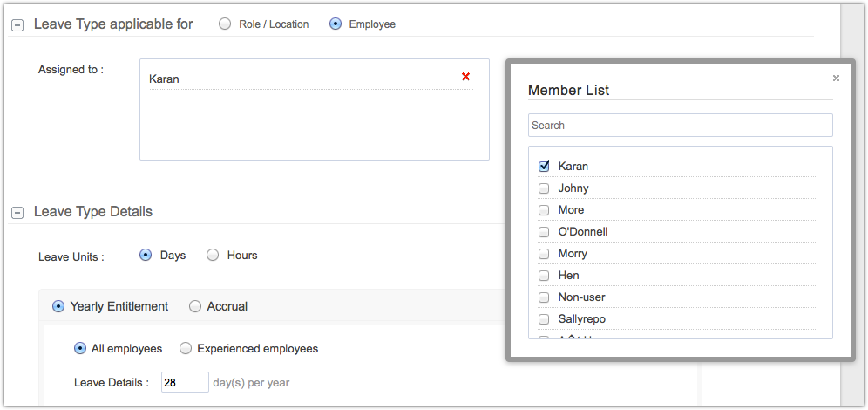Select Experienced employees option

(186, 349)
